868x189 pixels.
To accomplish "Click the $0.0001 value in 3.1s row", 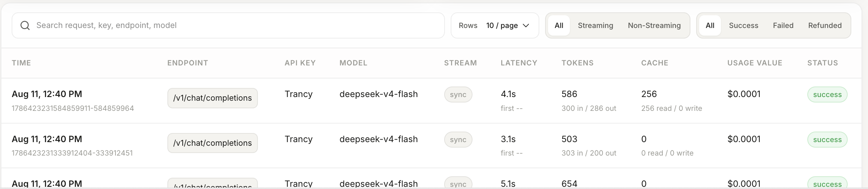I will click(744, 139).
